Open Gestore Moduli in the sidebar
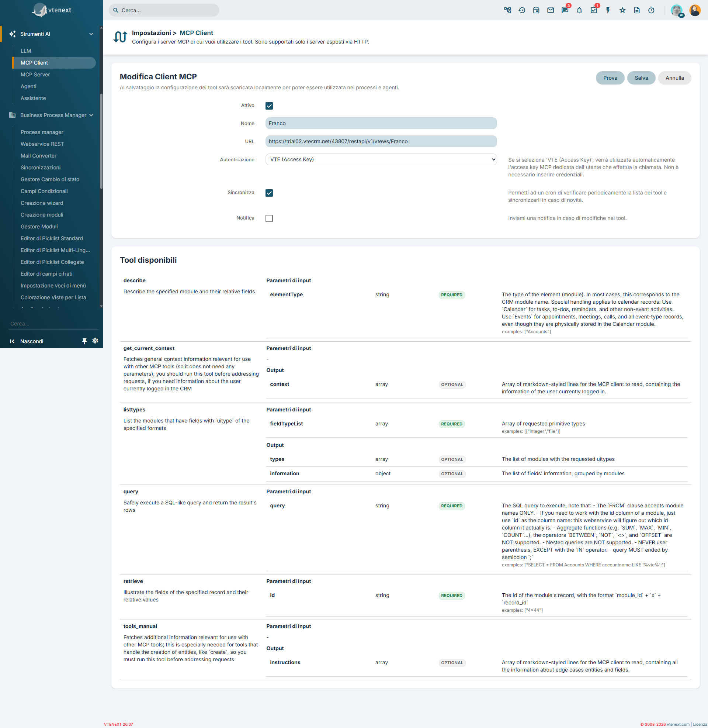 click(x=39, y=227)
